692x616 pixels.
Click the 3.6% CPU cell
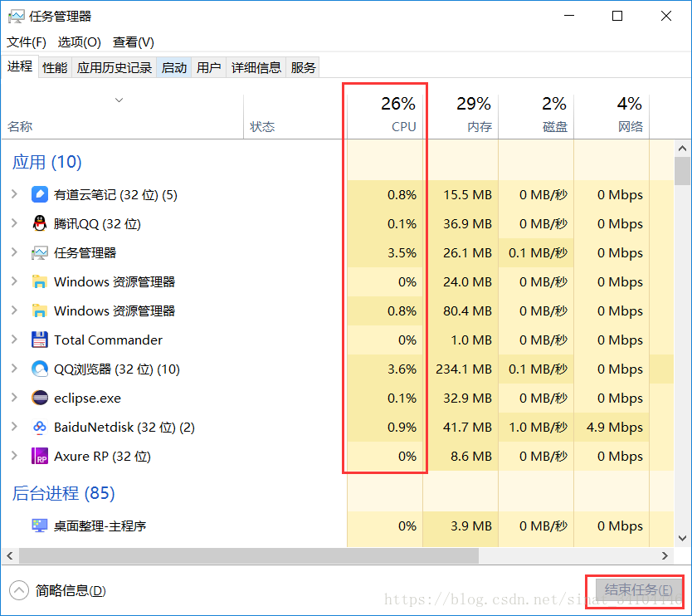[x=385, y=369]
